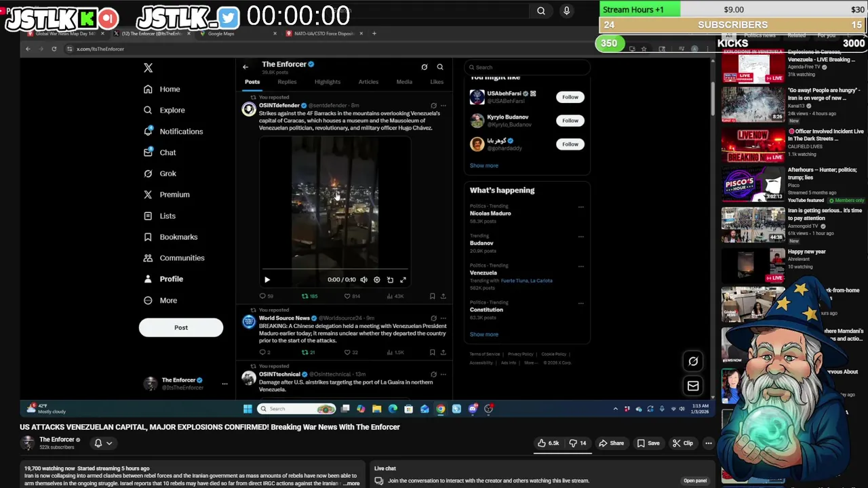868x488 pixels.
Task: Open account switcher dots beside @ItsTheEnforcer
Action: click(x=224, y=384)
